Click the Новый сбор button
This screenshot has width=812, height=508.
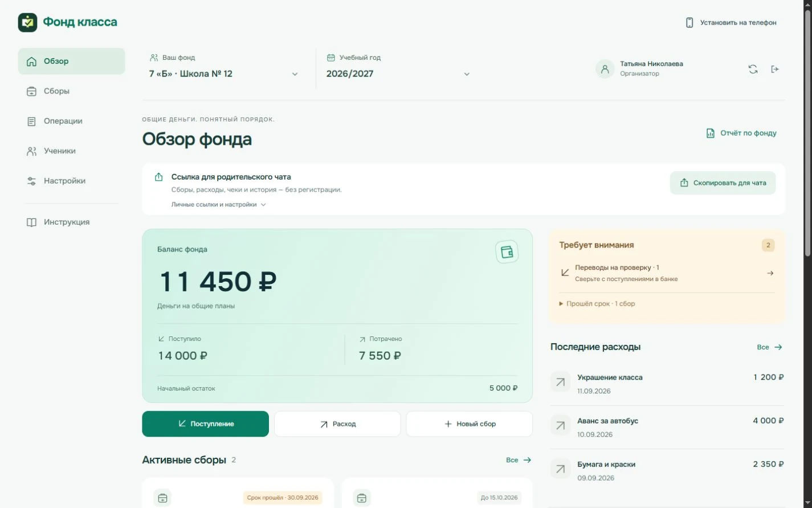(x=470, y=424)
